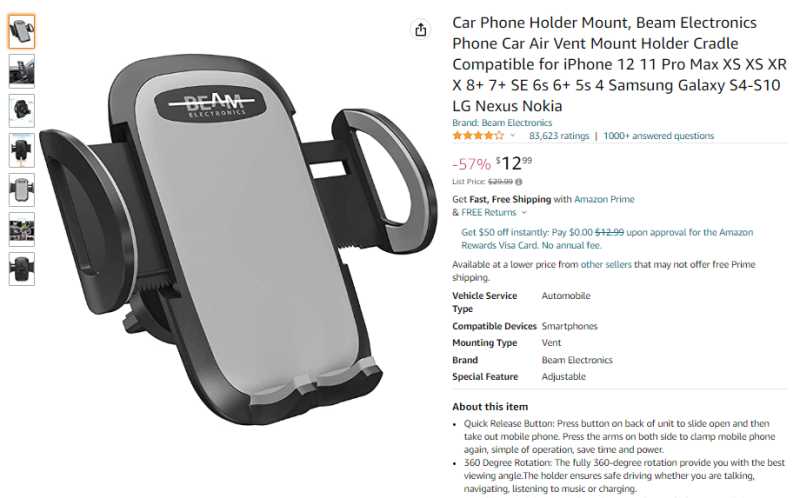Viewport: 800px width, 498px height.
Task: Select the fourth thumbnail image
Action: tap(21, 151)
